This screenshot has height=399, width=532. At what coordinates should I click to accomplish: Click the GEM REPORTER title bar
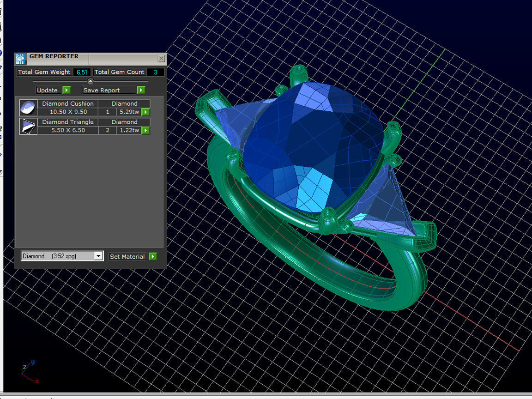point(91,58)
